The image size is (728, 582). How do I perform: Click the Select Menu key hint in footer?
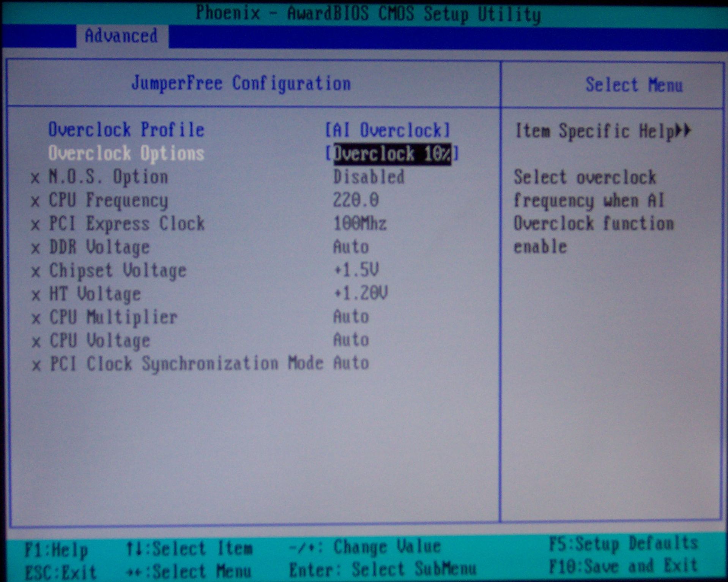click(189, 571)
